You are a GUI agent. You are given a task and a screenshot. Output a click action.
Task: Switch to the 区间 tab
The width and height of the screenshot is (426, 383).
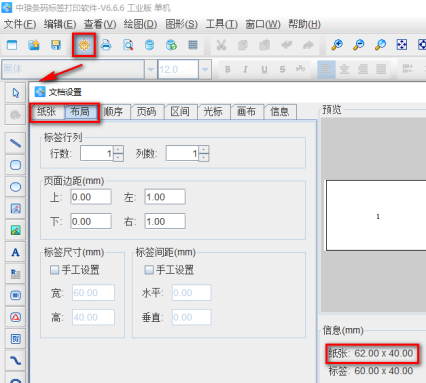(180, 111)
